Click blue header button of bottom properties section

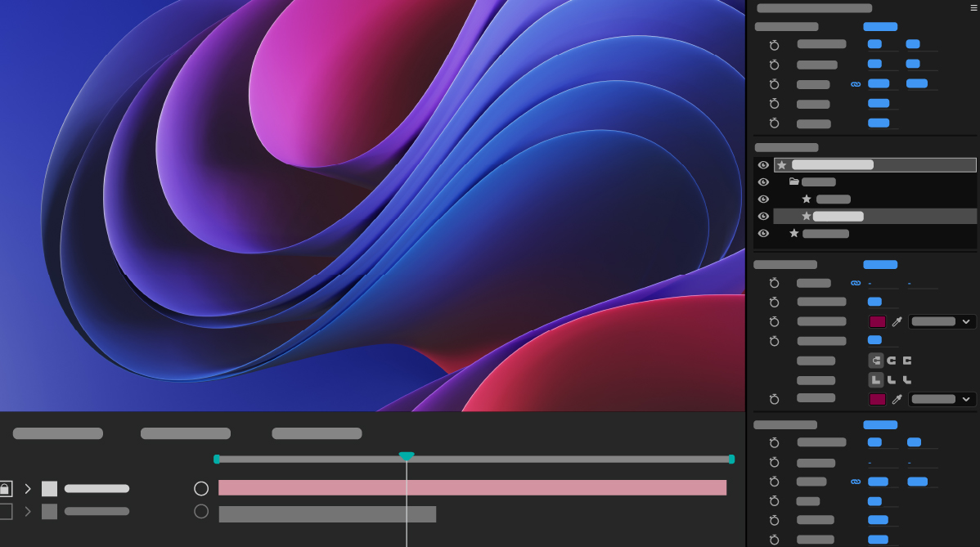point(880,424)
